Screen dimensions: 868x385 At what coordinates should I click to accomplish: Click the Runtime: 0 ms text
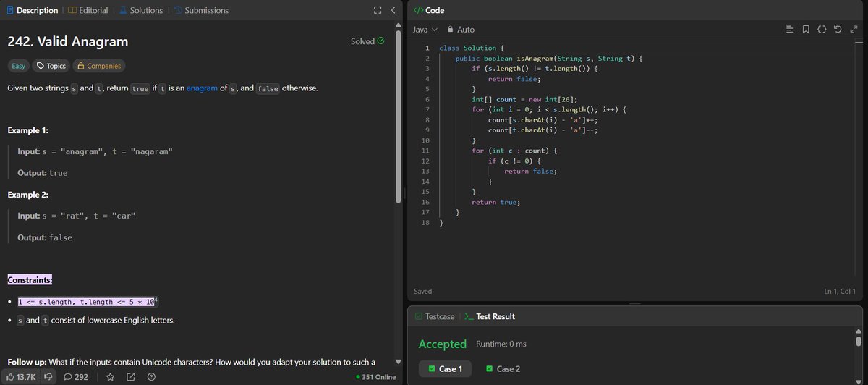(x=501, y=344)
